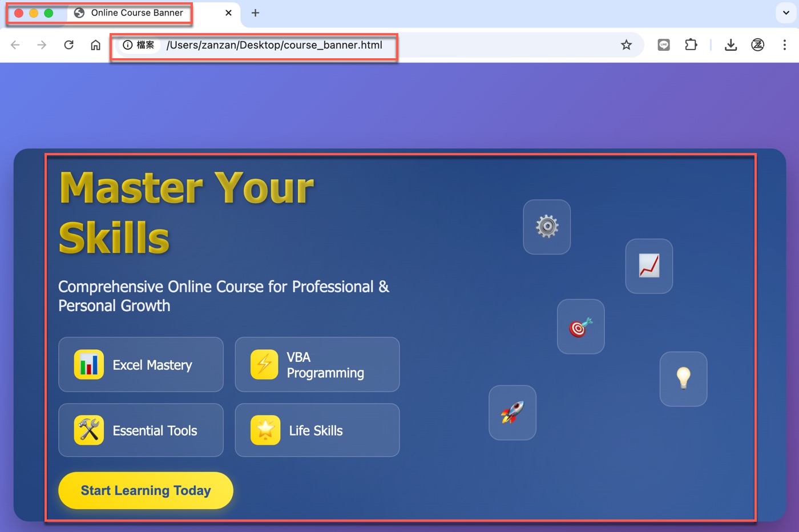Click the floating gear icon tile
The height and width of the screenshot is (532, 799).
547,227
